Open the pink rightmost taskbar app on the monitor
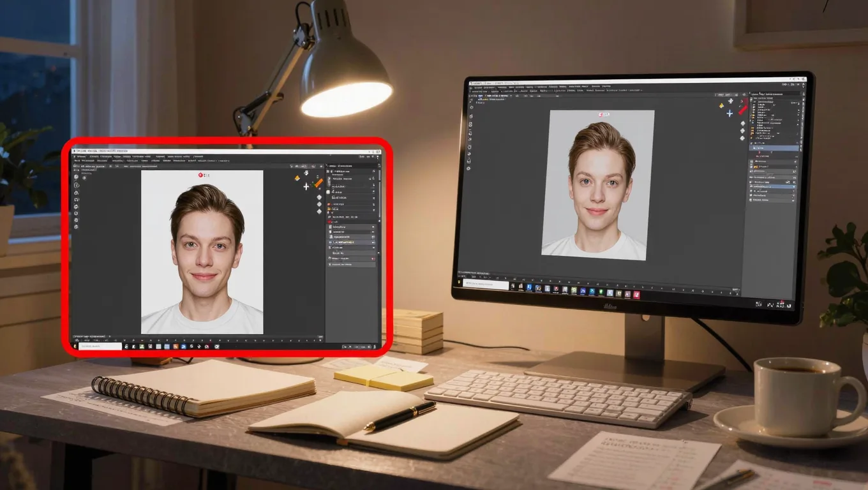Viewport: 868px width, 490px height. tap(636, 295)
